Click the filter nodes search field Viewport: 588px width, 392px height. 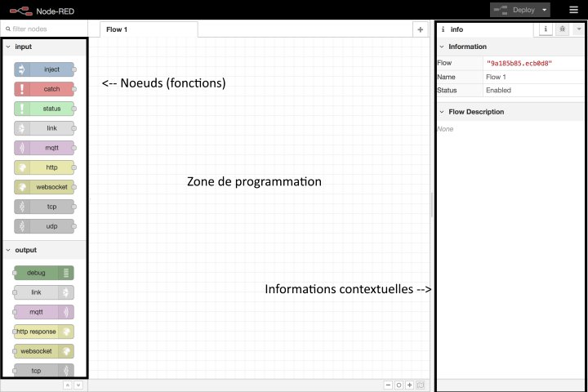pyautogui.click(x=45, y=29)
